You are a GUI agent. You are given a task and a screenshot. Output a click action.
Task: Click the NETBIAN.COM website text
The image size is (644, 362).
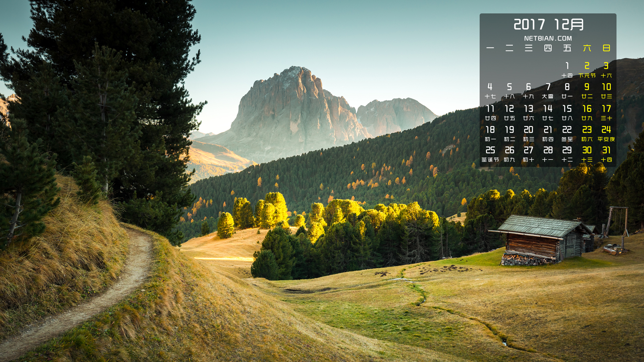[548, 39]
